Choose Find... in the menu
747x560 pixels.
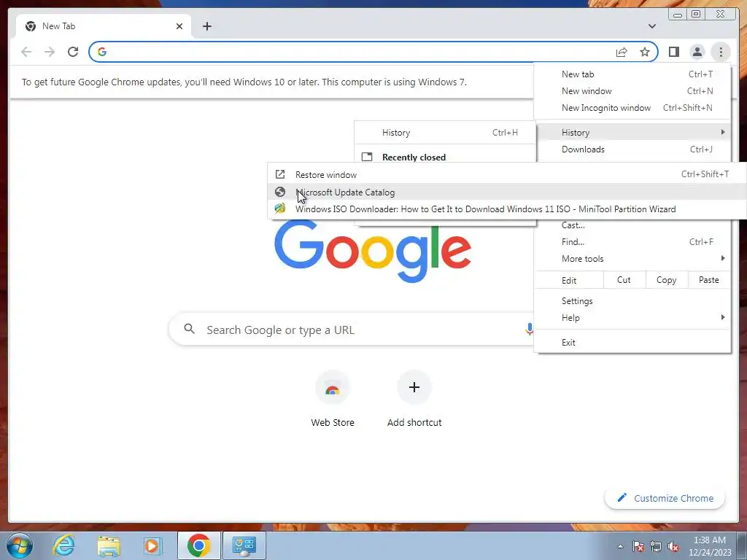[x=632, y=242]
